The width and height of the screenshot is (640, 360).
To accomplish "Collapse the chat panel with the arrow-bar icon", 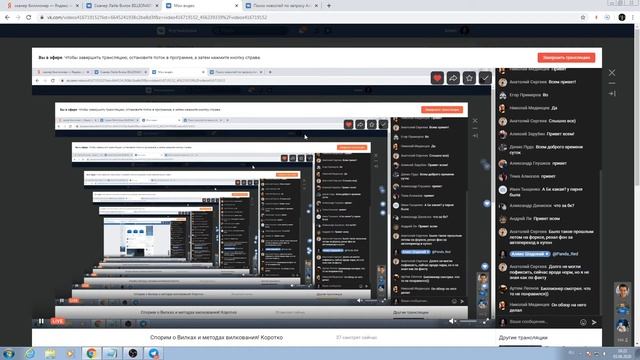I will point(612,93).
